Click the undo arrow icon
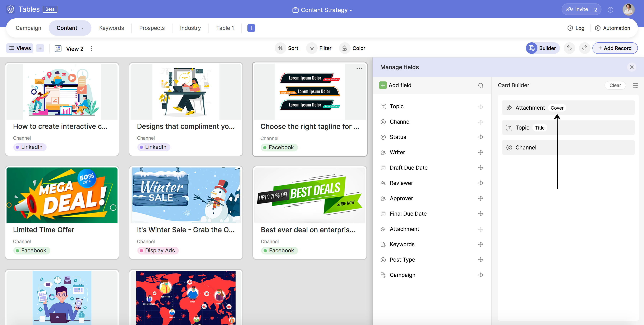The width and height of the screenshot is (644, 325). click(569, 48)
